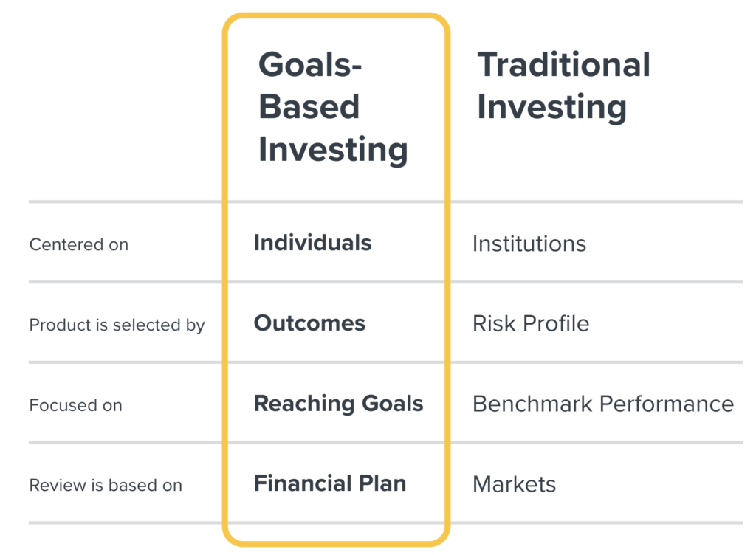Select the Focused on row label
This screenshot has height=555, width=756.
point(76,405)
